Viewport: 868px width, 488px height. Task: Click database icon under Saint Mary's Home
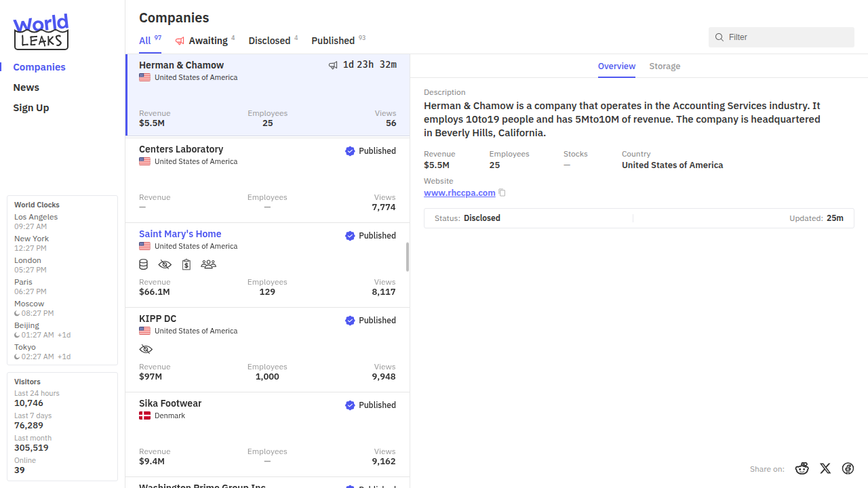pos(144,264)
